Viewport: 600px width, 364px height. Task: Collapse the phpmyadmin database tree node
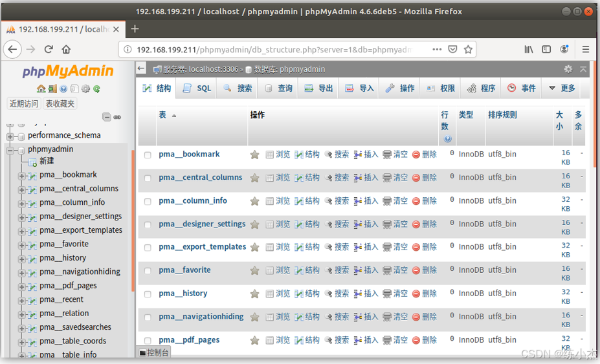[x=10, y=150]
